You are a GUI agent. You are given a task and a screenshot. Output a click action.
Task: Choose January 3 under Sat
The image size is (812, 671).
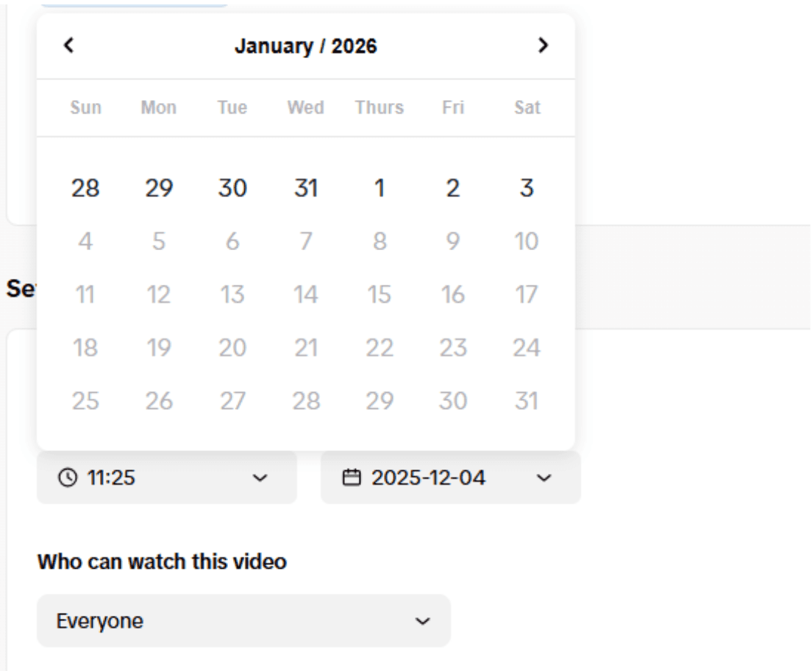[x=527, y=188]
